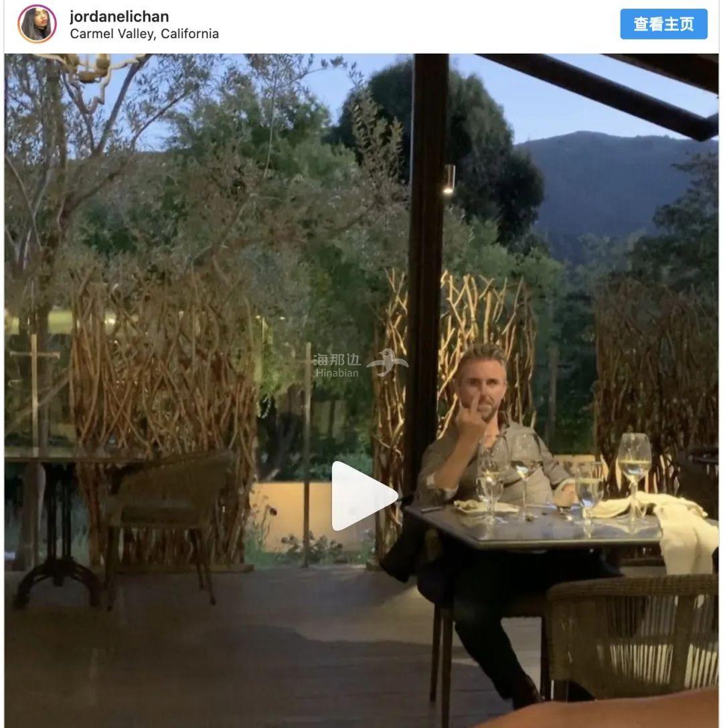Click the blue 查看主页 button
The image size is (723, 728).
(x=663, y=23)
